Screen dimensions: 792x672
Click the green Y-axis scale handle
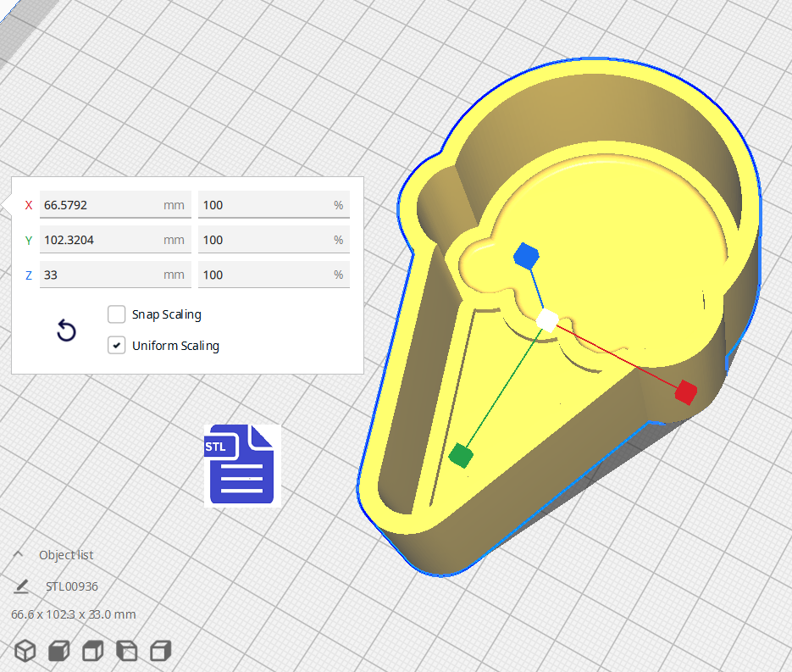point(460,455)
